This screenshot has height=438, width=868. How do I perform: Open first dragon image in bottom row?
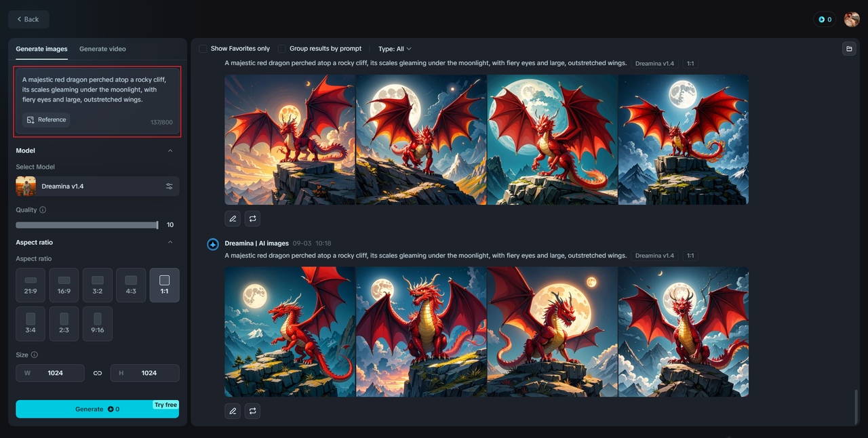point(290,332)
